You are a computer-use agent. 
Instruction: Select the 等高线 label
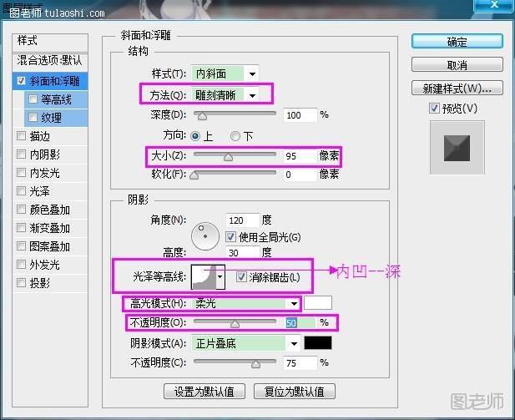click(56, 99)
